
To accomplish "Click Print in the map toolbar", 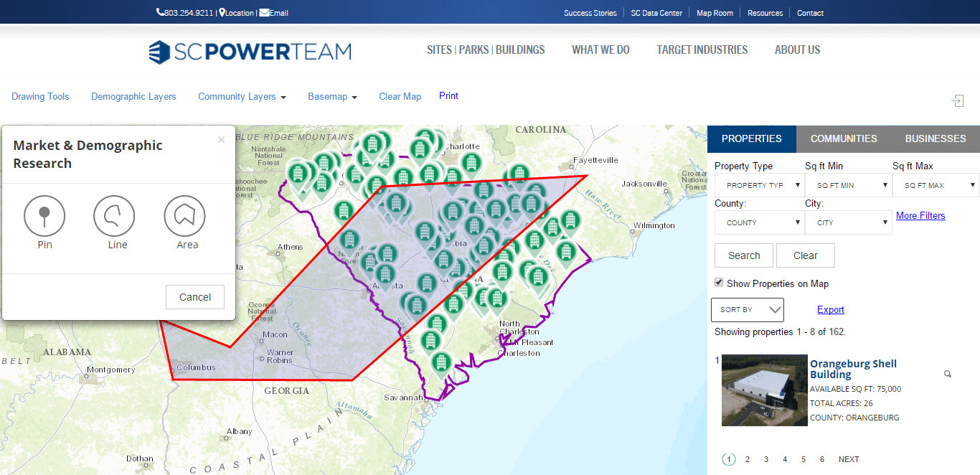I will (x=448, y=96).
